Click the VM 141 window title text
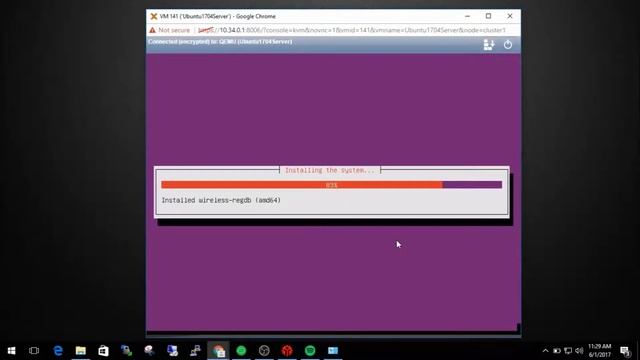 pos(218,16)
